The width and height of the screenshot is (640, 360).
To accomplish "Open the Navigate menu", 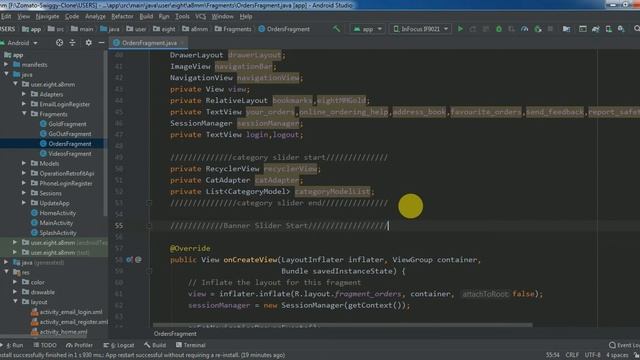I will (47, 16).
